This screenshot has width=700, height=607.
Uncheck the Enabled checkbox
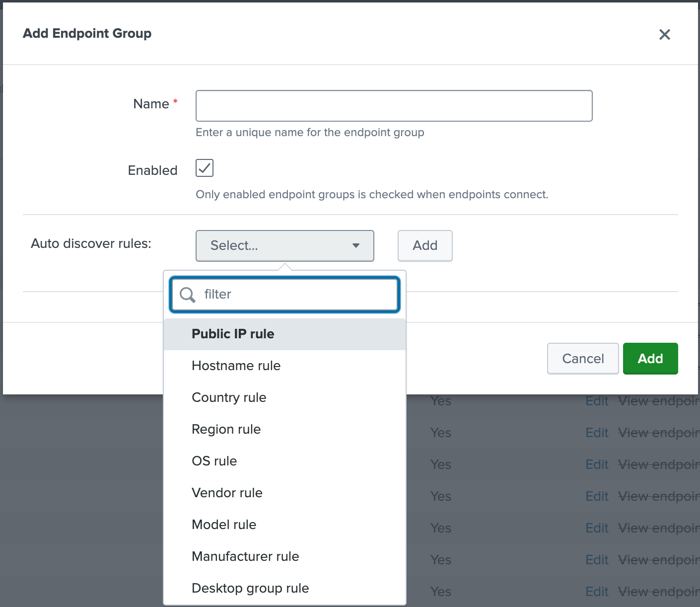coord(205,168)
